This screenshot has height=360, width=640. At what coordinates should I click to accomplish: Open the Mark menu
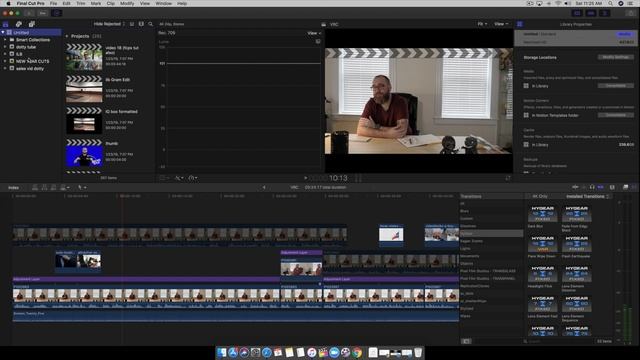(96, 3)
